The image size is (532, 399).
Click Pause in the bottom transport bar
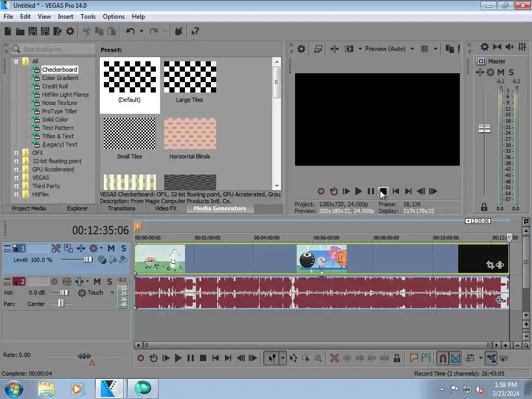191,358
